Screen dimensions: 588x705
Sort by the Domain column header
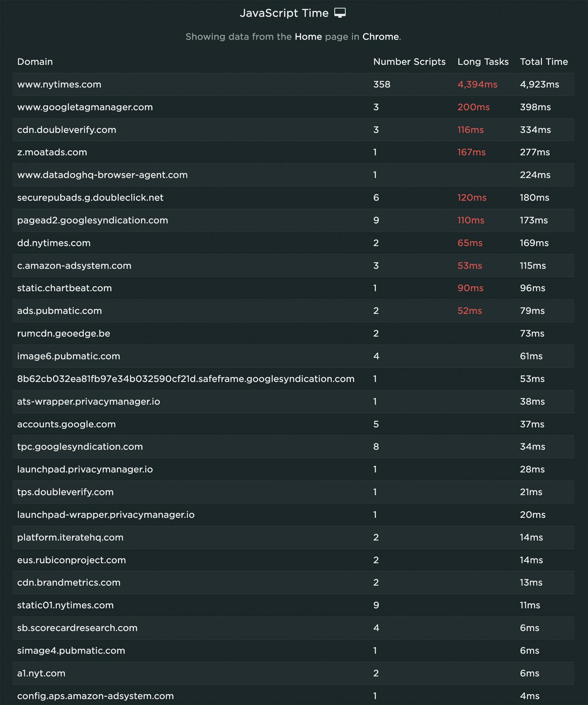point(35,62)
